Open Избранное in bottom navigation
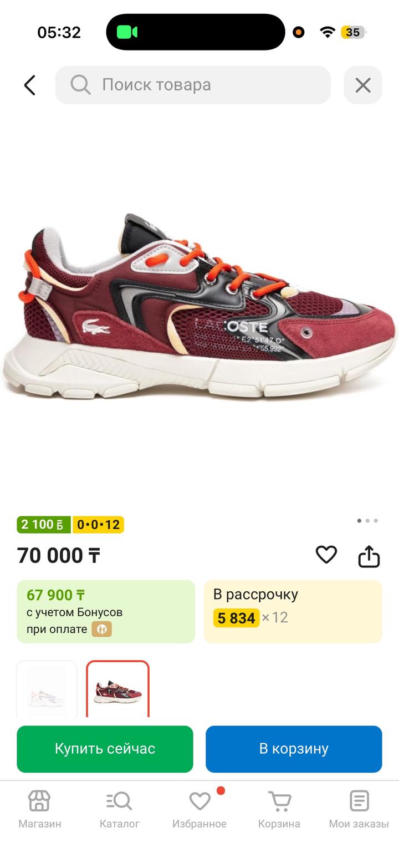This screenshot has width=399, height=868. tap(199, 809)
